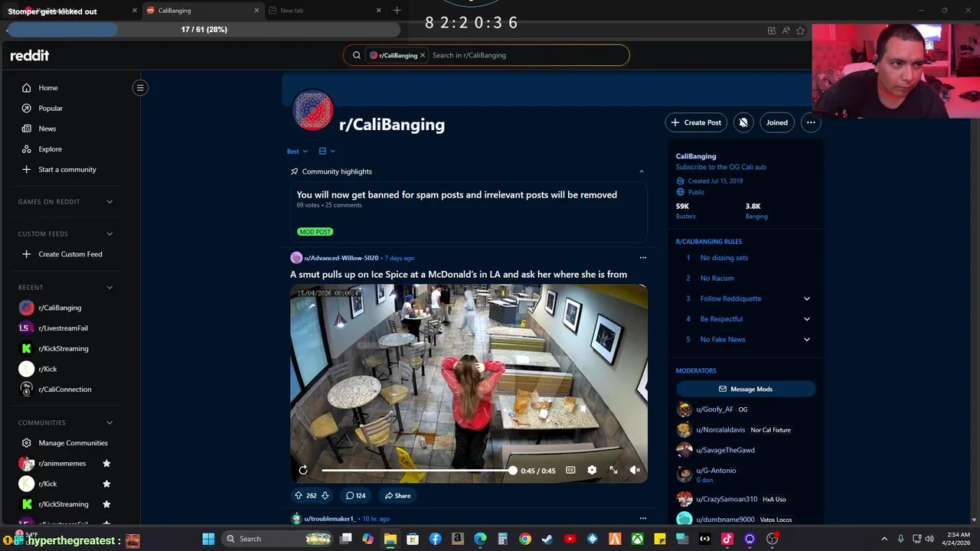Open TikTok from taskbar

click(x=727, y=539)
